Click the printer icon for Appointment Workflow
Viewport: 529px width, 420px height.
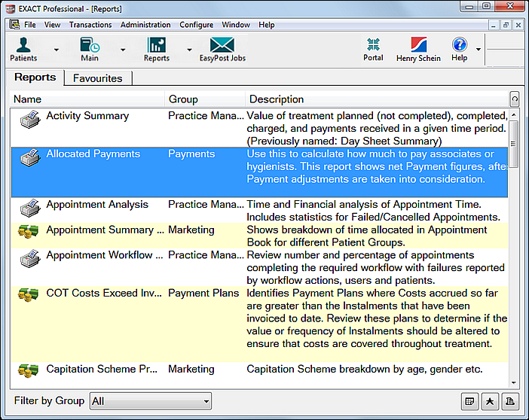click(30, 258)
